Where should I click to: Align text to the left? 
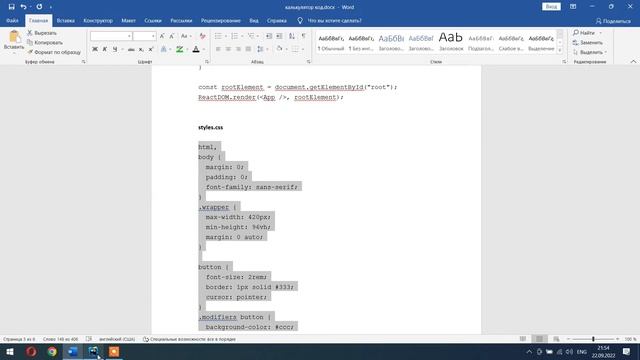[218, 49]
